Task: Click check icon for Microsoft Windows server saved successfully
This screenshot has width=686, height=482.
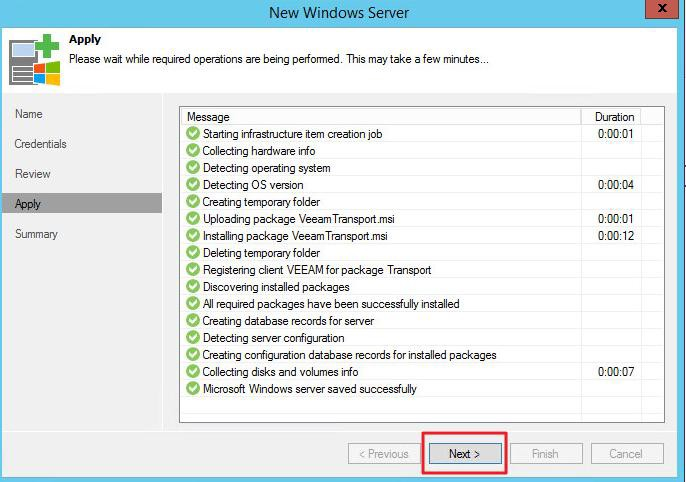Action: tap(193, 388)
